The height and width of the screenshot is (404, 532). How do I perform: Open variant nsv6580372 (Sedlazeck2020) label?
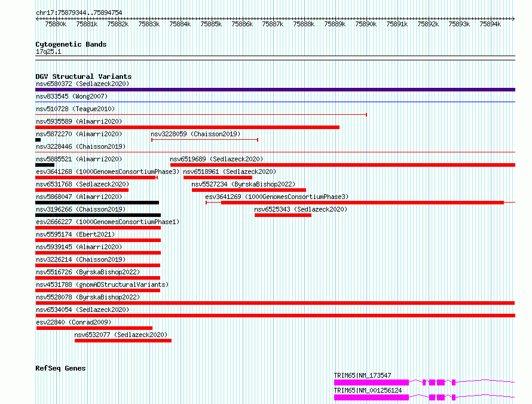pyautogui.click(x=82, y=84)
